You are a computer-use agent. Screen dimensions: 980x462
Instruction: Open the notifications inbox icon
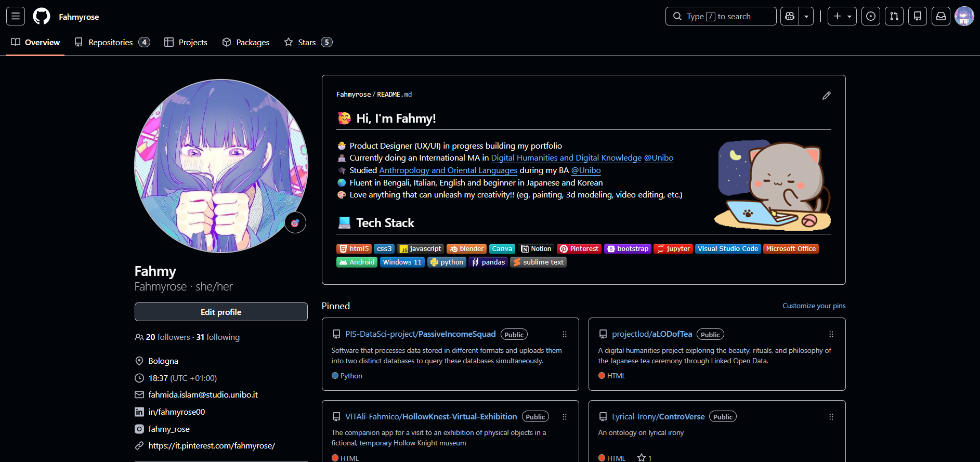(941, 16)
